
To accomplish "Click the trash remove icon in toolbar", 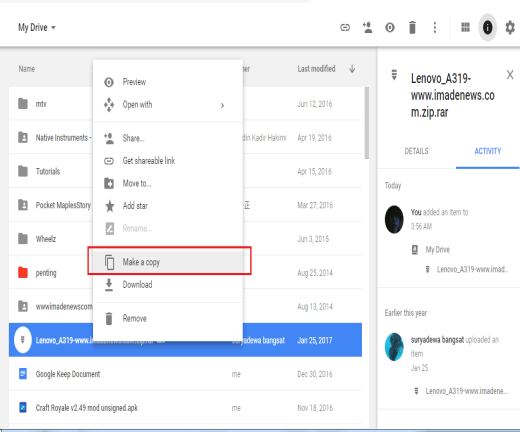I will [412, 27].
